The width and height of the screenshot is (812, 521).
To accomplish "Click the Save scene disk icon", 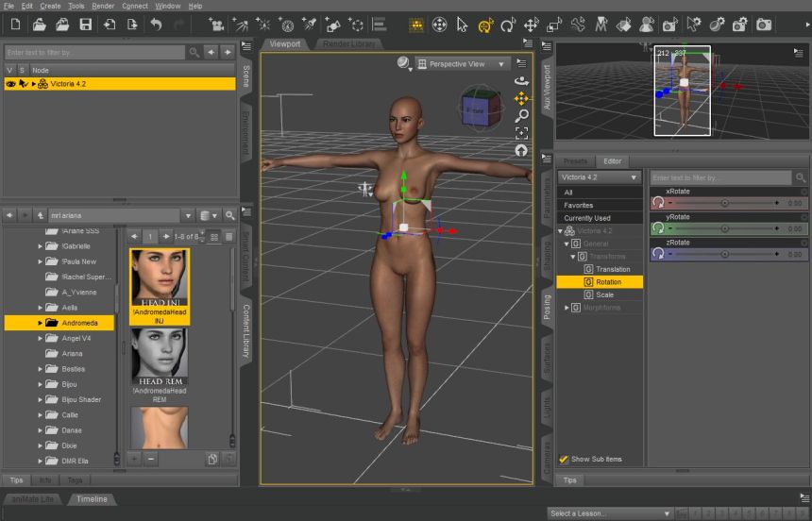I will pyautogui.click(x=86, y=24).
